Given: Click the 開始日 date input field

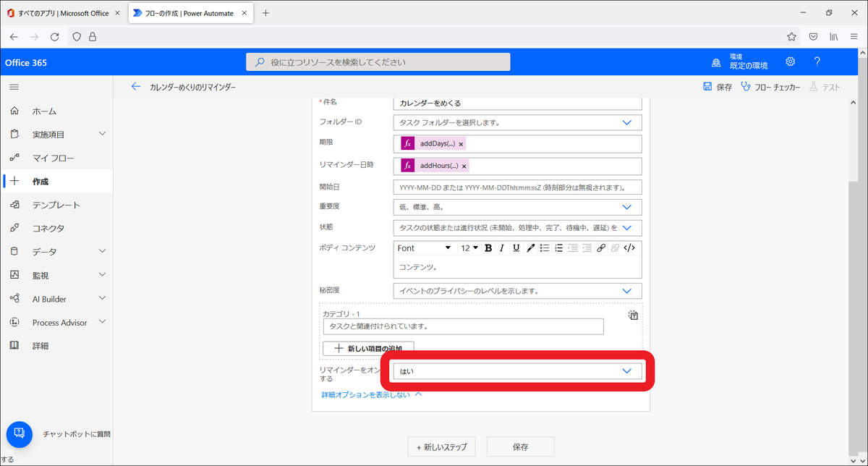Looking at the screenshot, I should tap(516, 186).
